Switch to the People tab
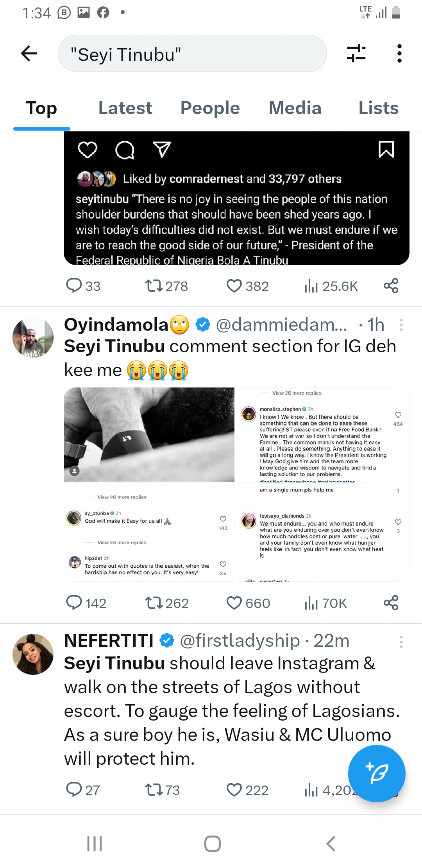 click(x=210, y=108)
